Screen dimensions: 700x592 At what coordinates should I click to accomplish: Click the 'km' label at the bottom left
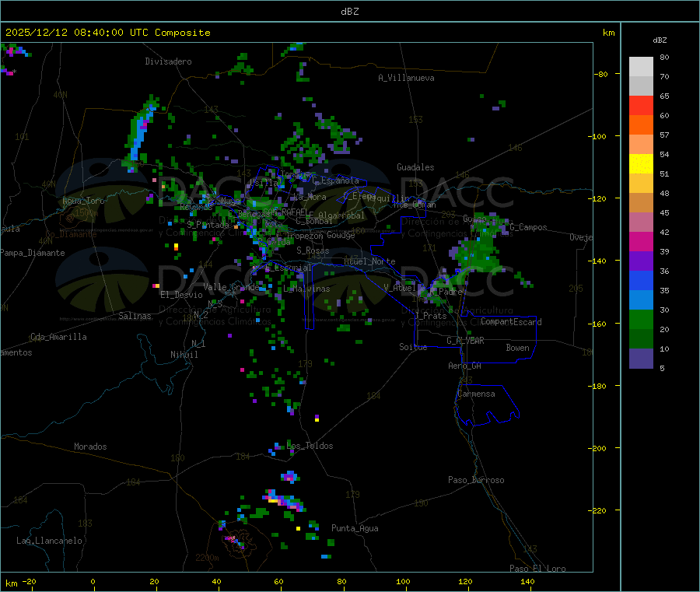coord(11,583)
